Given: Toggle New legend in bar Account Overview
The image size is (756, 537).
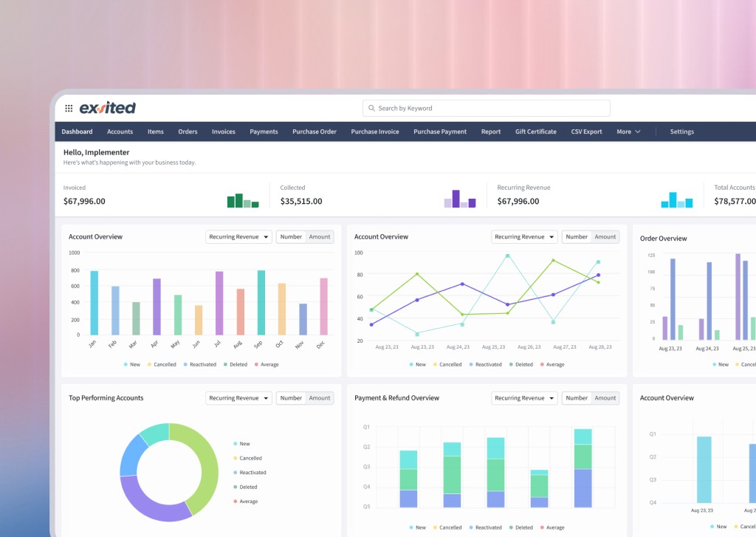Looking at the screenshot, I should (131, 364).
